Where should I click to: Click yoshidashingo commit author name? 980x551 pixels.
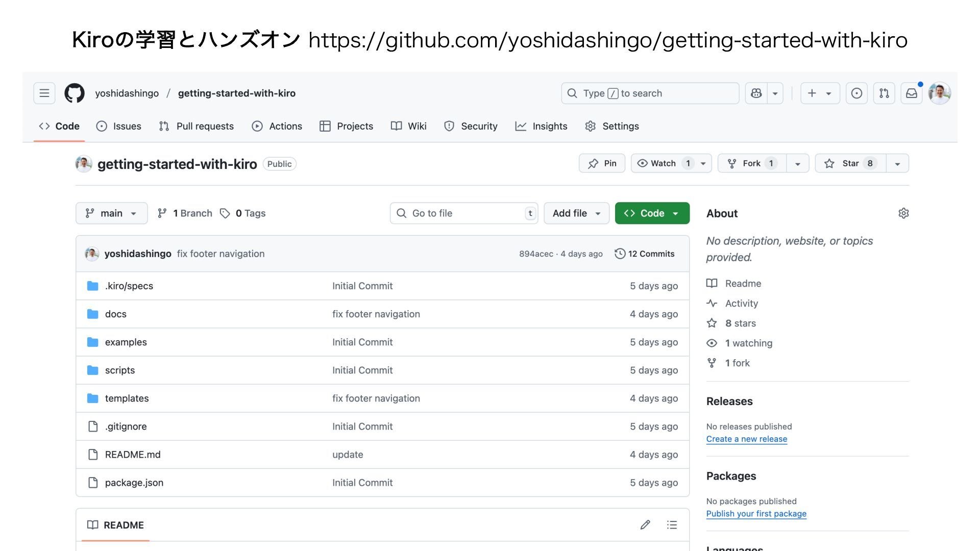click(x=138, y=254)
